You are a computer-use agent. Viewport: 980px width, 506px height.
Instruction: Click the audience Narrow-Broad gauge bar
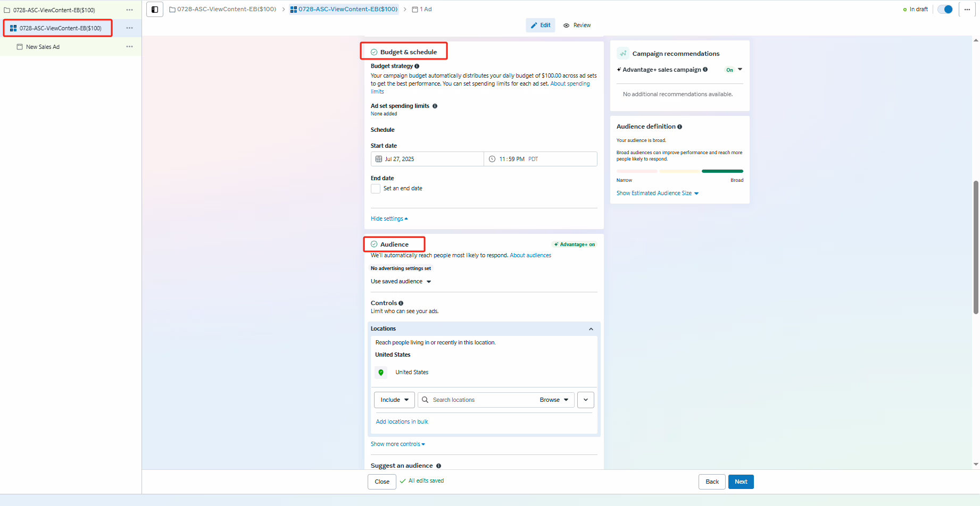[679, 171]
